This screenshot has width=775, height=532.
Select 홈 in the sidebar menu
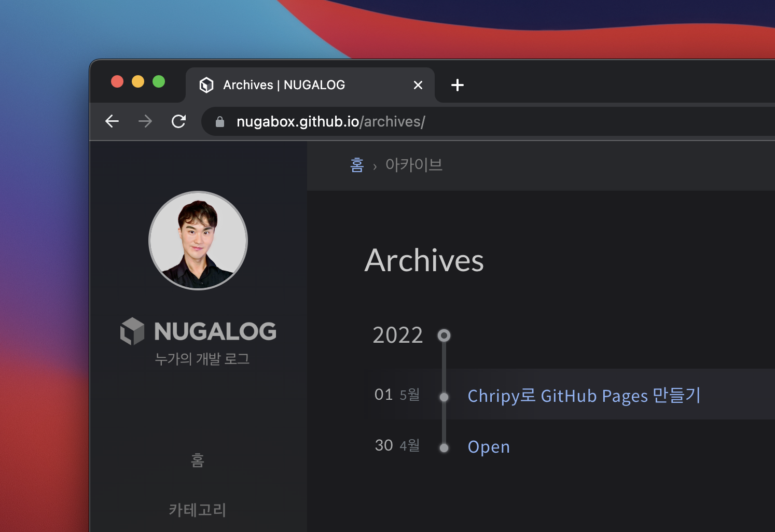coord(198,460)
